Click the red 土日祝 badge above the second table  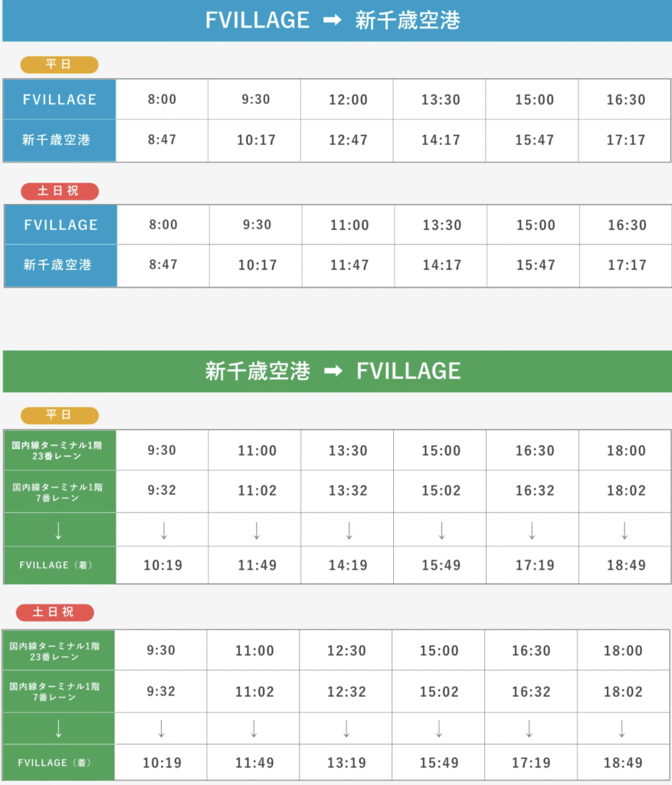60,191
